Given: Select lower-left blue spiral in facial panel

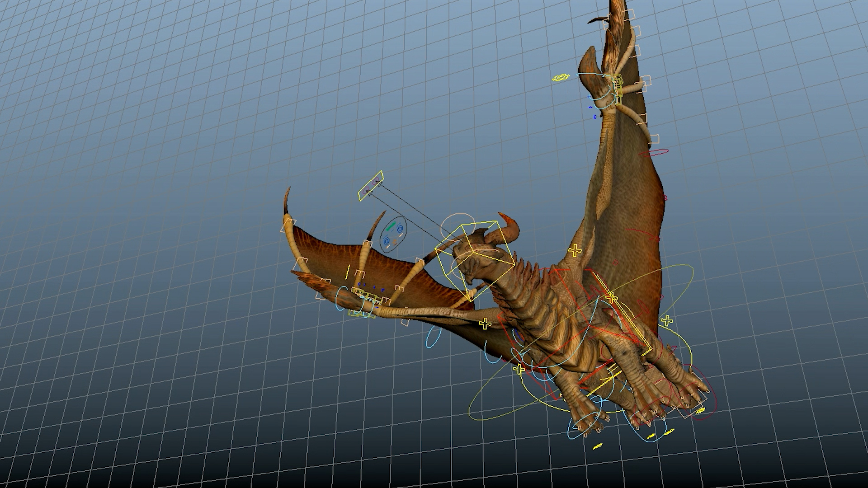Looking at the screenshot, I should click(387, 240).
